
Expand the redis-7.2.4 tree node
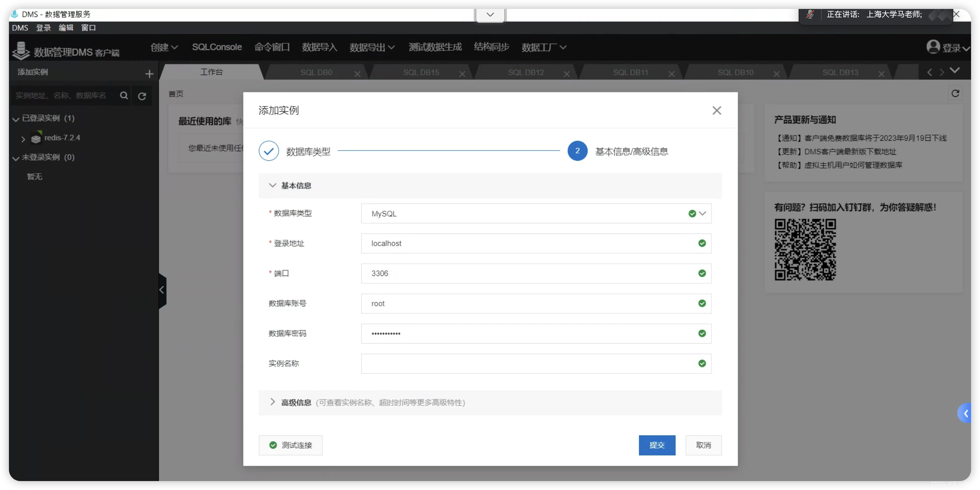23,139
